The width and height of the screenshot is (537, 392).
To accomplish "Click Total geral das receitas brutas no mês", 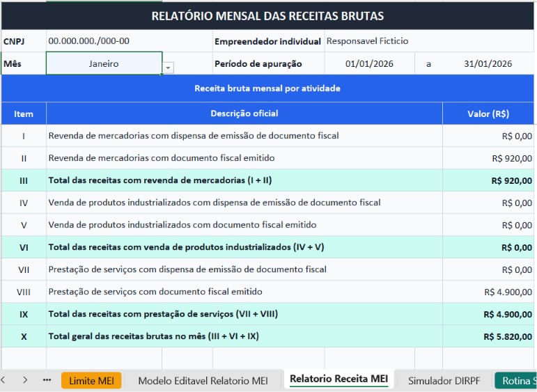I will click(244, 336).
